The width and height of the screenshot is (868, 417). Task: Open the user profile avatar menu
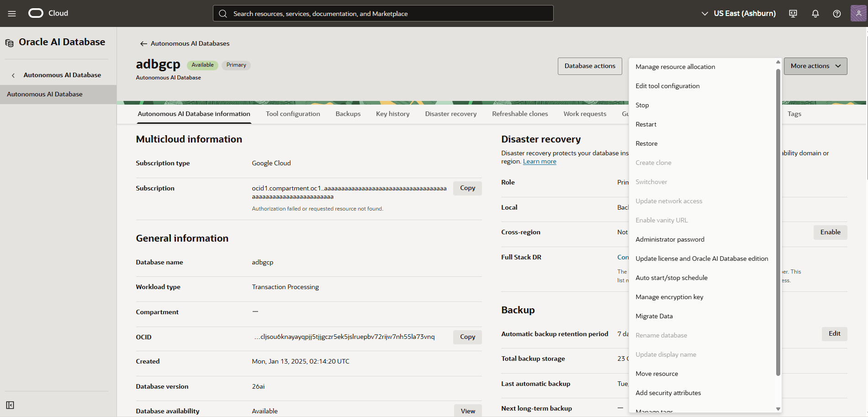858,13
